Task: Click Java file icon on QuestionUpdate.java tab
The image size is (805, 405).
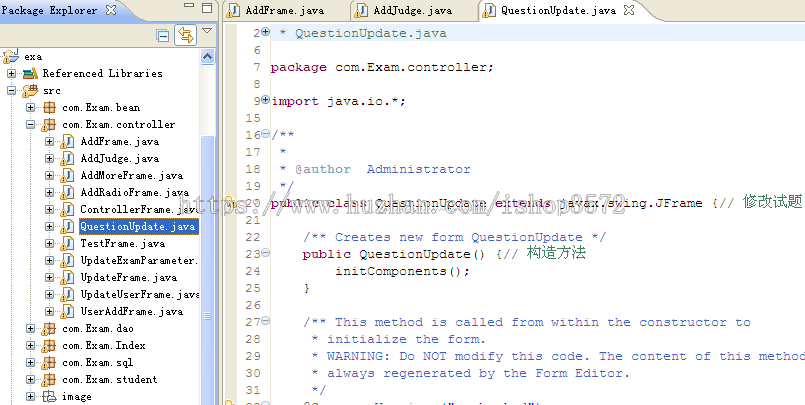Action: point(489,10)
